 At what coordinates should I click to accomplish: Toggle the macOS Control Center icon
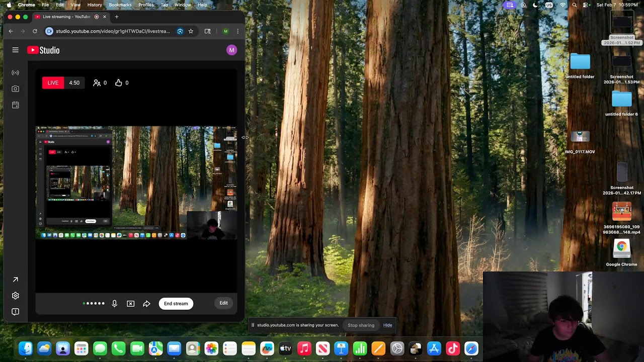tap(586, 5)
